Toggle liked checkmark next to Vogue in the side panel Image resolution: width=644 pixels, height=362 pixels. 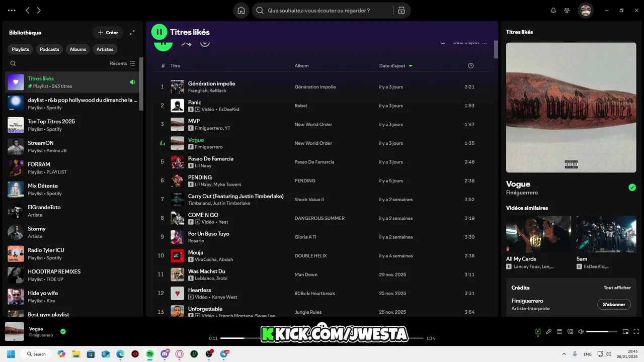tap(632, 188)
